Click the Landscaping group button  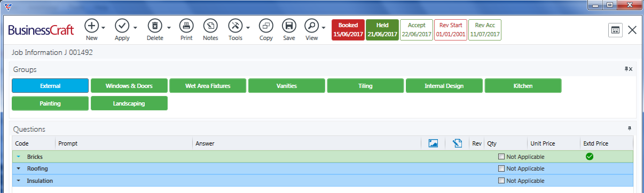click(129, 103)
